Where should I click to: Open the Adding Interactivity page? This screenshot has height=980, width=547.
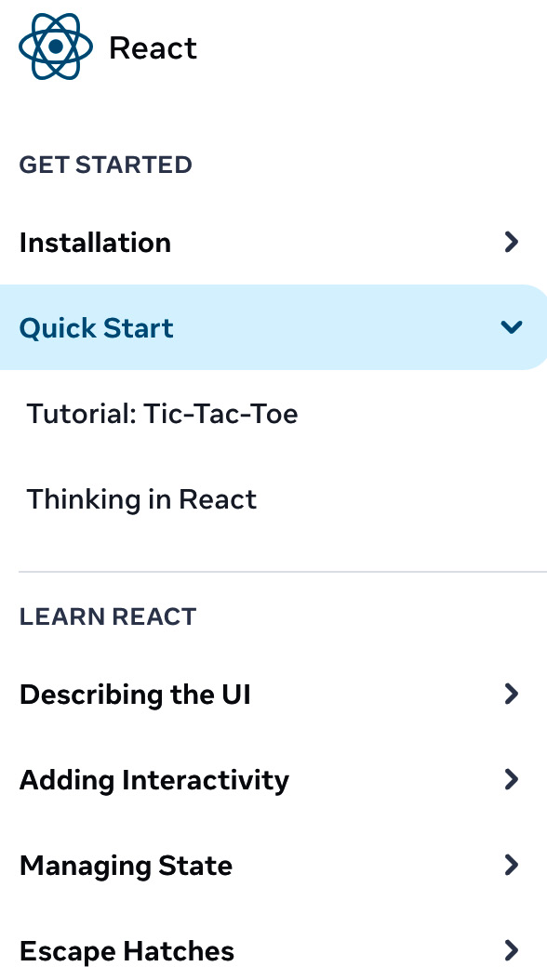coord(154,780)
